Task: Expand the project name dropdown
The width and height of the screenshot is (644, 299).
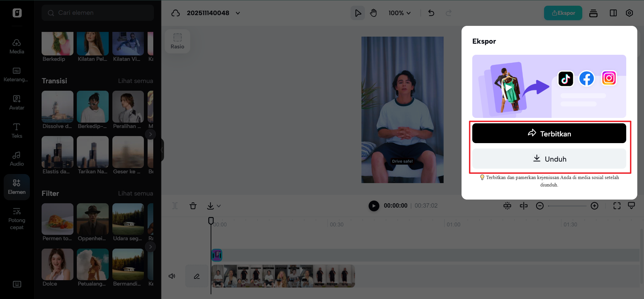Action: pyautogui.click(x=238, y=13)
